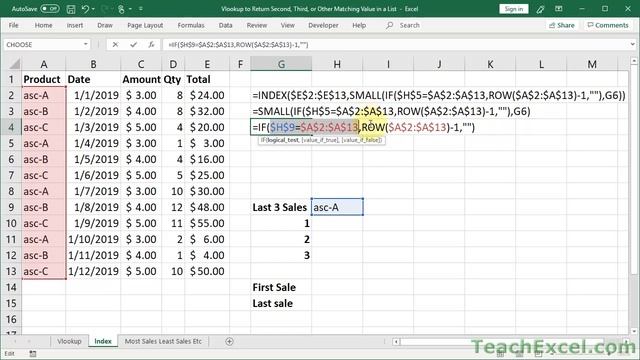The image size is (640, 360).
Task: Switch to the Home ribbon tab
Action: tap(43, 25)
